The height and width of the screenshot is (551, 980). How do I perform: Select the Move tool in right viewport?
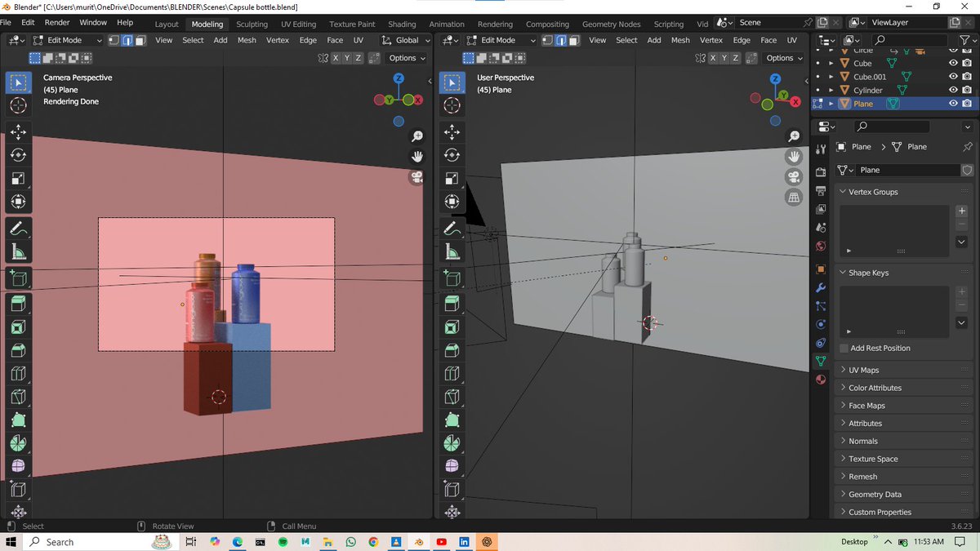click(x=452, y=132)
